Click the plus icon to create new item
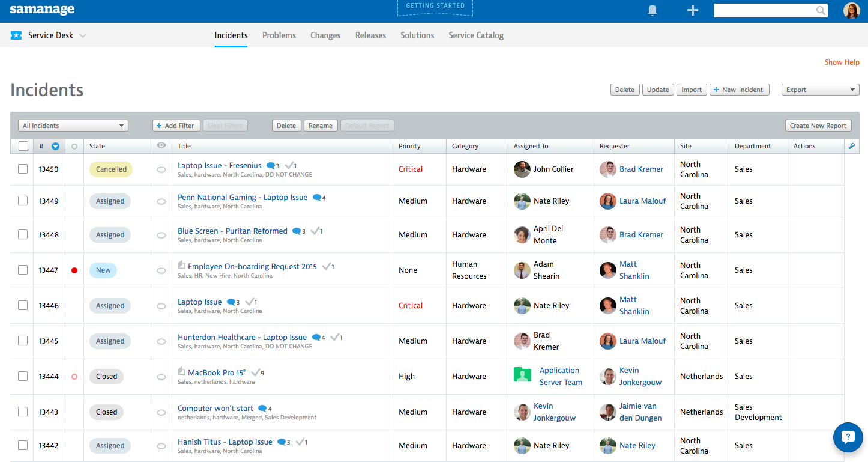The height and width of the screenshot is (462, 868). pyautogui.click(x=692, y=10)
